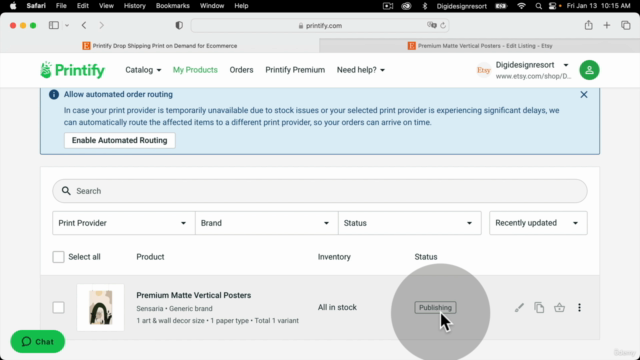Click the Wi-Fi menu bar icon
Viewport: 640px width, 360px height.
click(x=521, y=6)
